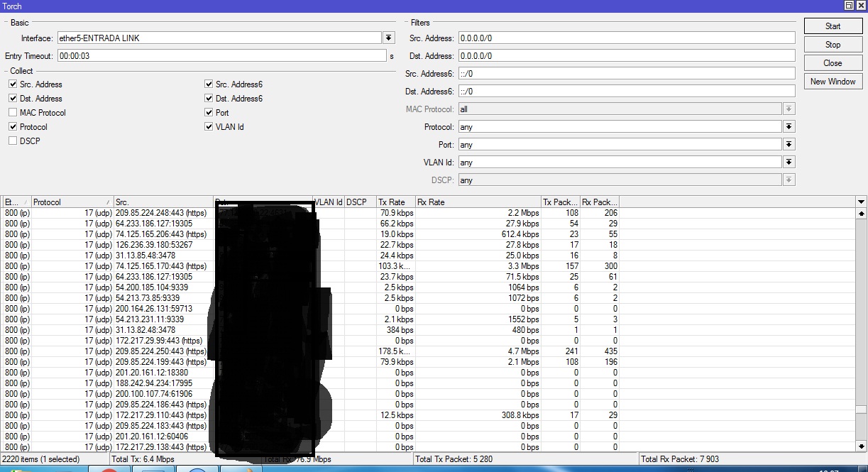868x472 pixels.
Task: Open the table column selector dropdown
Action: point(862,202)
